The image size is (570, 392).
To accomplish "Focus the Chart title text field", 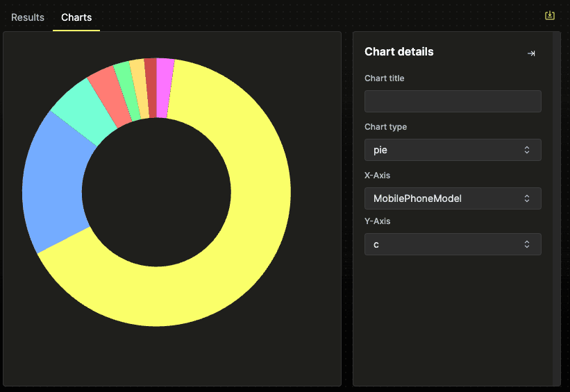I will click(452, 101).
